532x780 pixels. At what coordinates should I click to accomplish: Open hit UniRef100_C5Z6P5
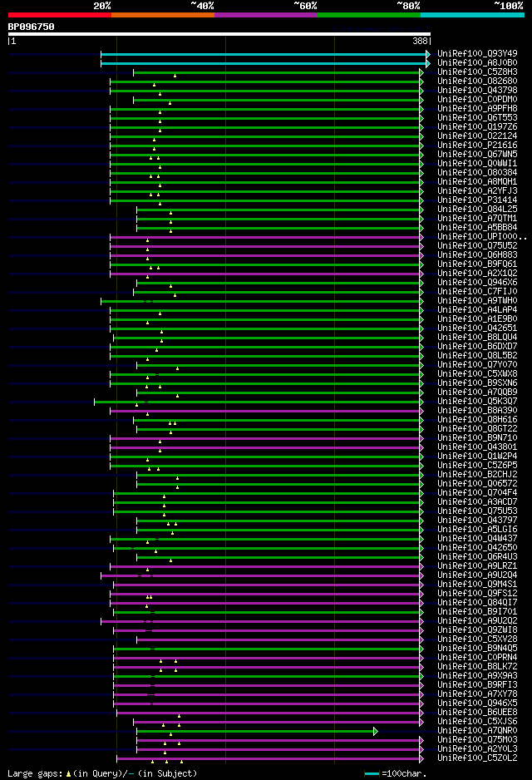point(477,465)
